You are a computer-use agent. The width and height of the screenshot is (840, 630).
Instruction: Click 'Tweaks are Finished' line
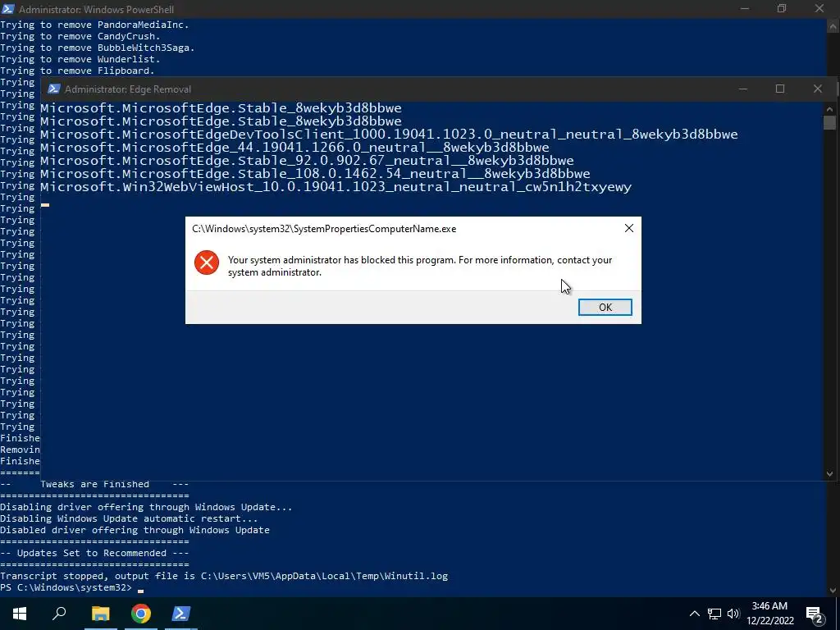94,484
